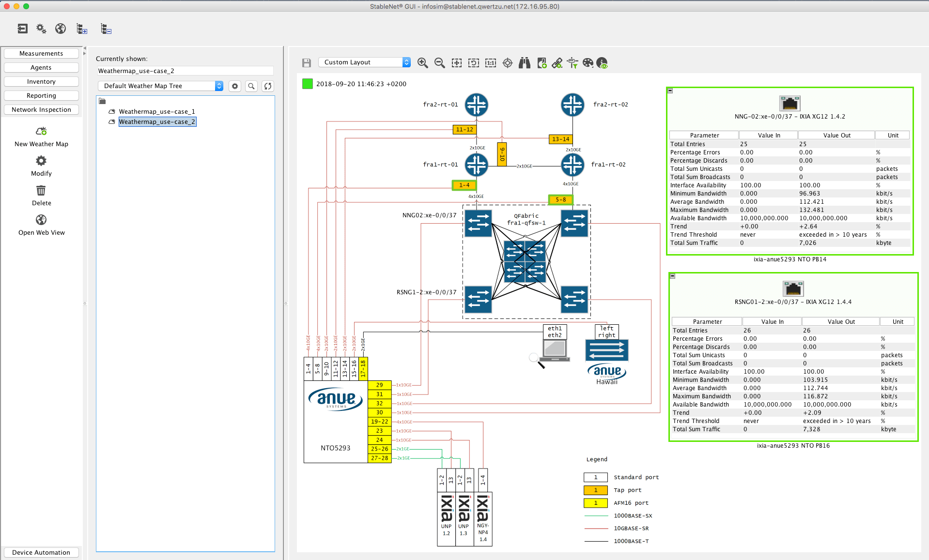Click the Modify gear icon
Screen dimensions: 929x560
41,161
